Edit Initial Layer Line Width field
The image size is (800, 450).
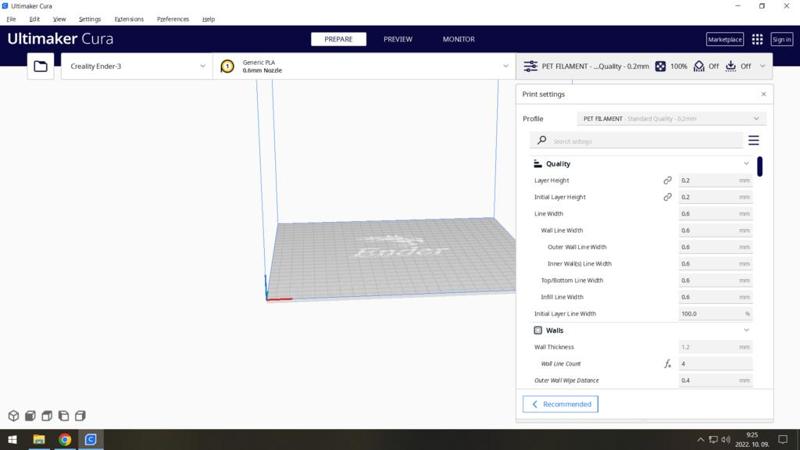coord(715,314)
